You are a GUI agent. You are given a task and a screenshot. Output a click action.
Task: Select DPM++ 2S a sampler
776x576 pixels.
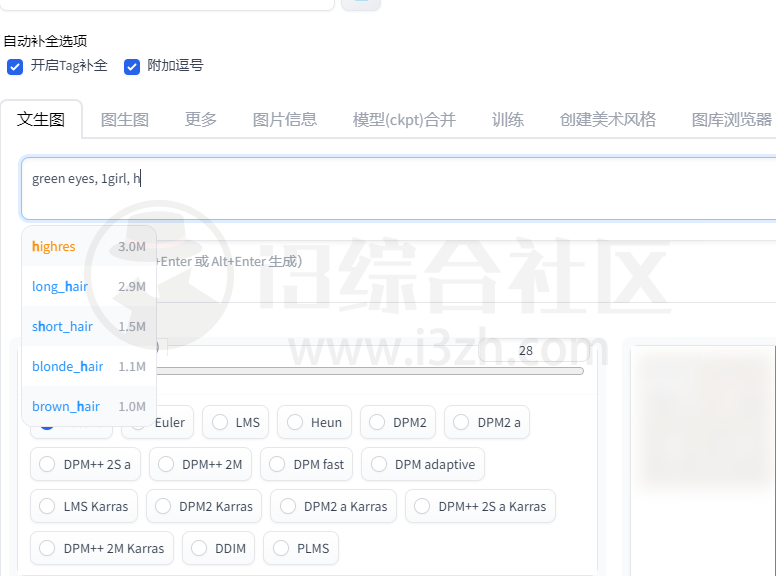pos(86,464)
